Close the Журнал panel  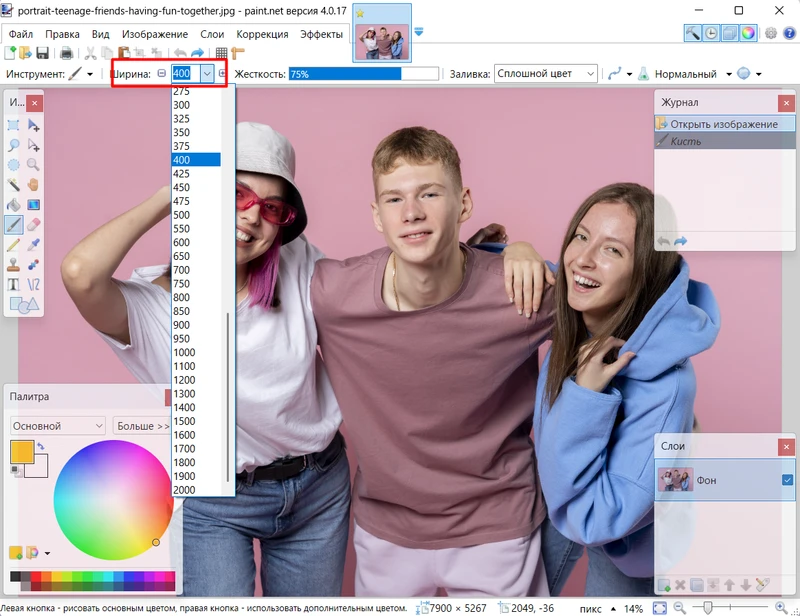(x=786, y=103)
